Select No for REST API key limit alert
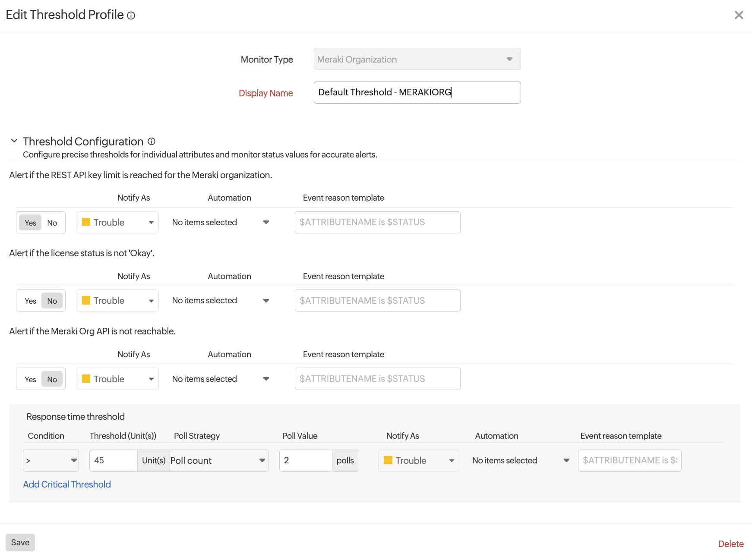The width and height of the screenshot is (752, 560). point(52,223)
